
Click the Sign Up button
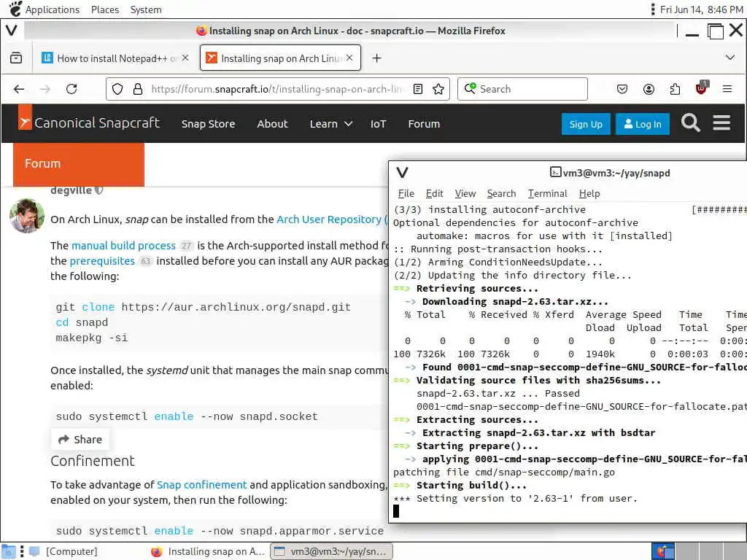coord(586,124)
